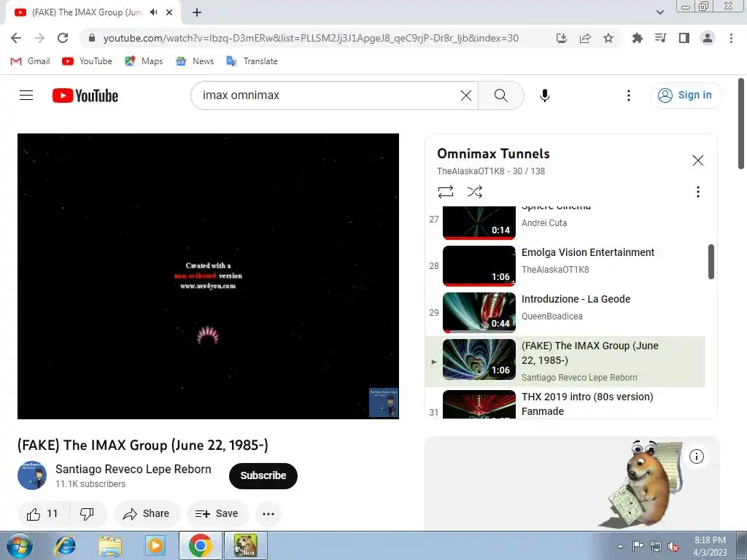Share this page from address bar icon
The image size is (747, 560).
click(x=585, y=38)
